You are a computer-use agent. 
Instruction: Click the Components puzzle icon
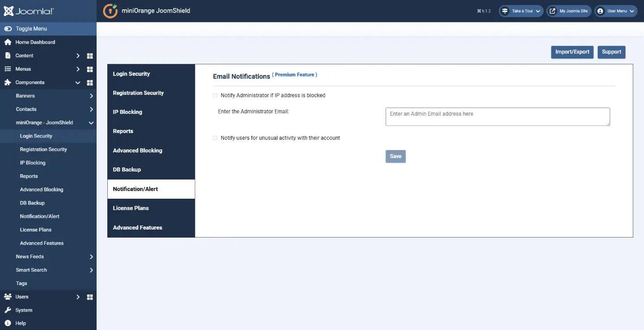[8, 82]
